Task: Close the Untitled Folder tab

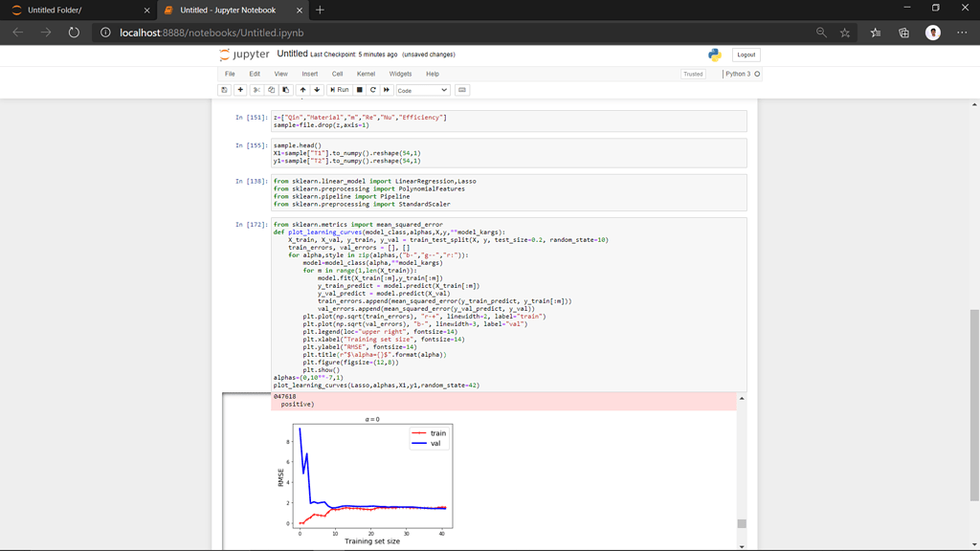Action: [146, 10]
